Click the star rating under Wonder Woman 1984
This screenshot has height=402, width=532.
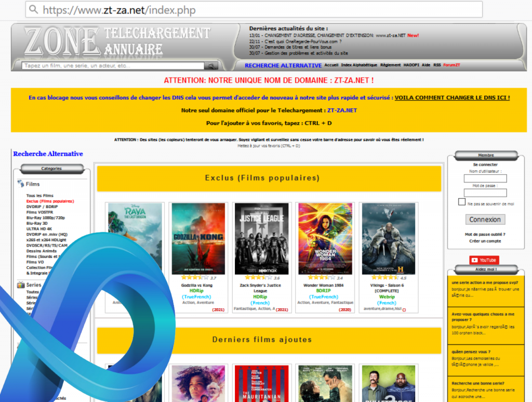pos(322,278)
